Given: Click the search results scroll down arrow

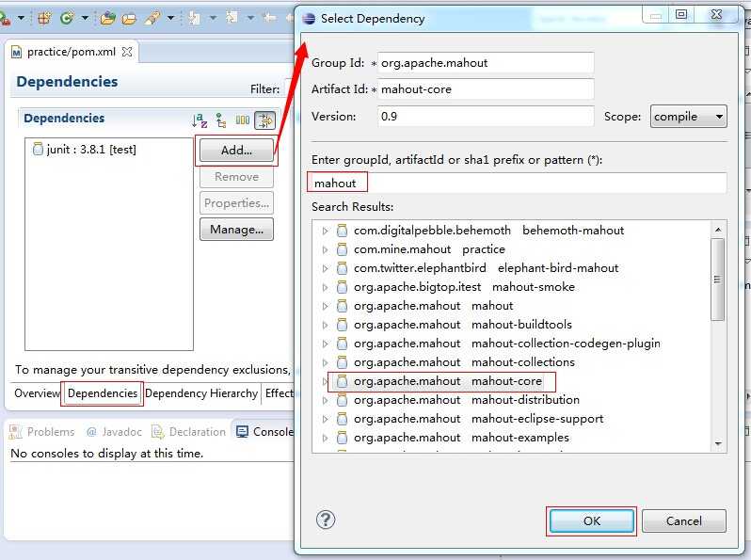Looking at the screenshot, I should (x=718, y=444).
